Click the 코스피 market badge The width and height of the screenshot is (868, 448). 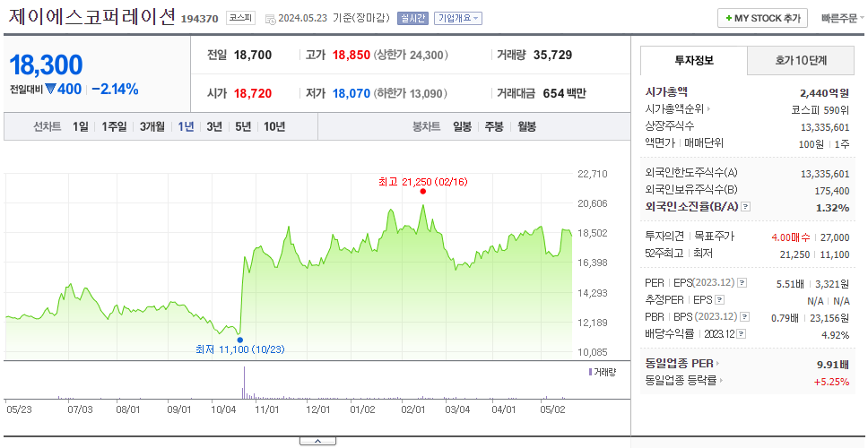[x=241, y=18]
